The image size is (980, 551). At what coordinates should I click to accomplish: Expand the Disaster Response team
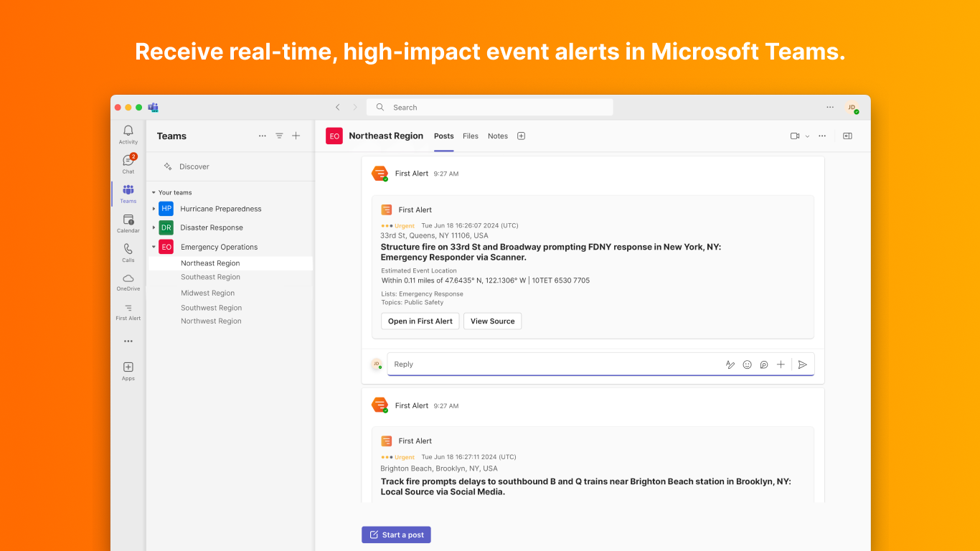[x=154, y=227]
